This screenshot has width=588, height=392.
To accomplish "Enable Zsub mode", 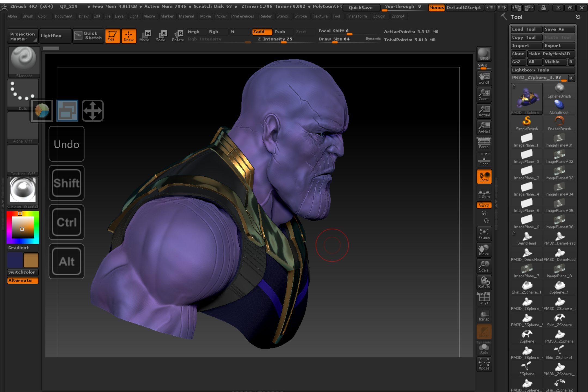I will (x=283, y=32).
